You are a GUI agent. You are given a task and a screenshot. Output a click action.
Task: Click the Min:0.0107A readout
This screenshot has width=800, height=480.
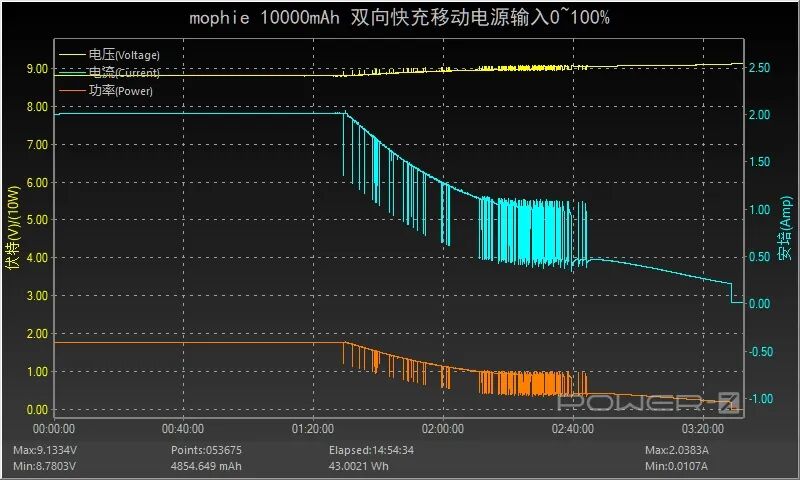click(676, 466)
